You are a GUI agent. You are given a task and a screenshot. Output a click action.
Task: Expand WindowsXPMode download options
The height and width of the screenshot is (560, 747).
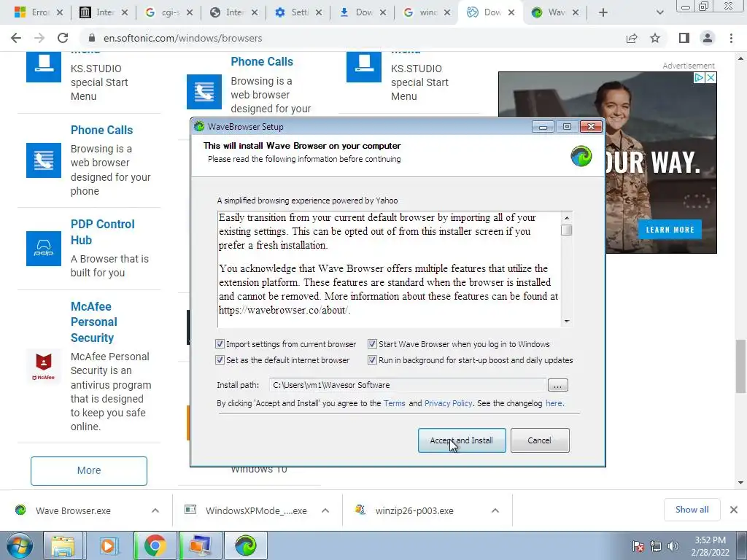(x=325, y=510)
